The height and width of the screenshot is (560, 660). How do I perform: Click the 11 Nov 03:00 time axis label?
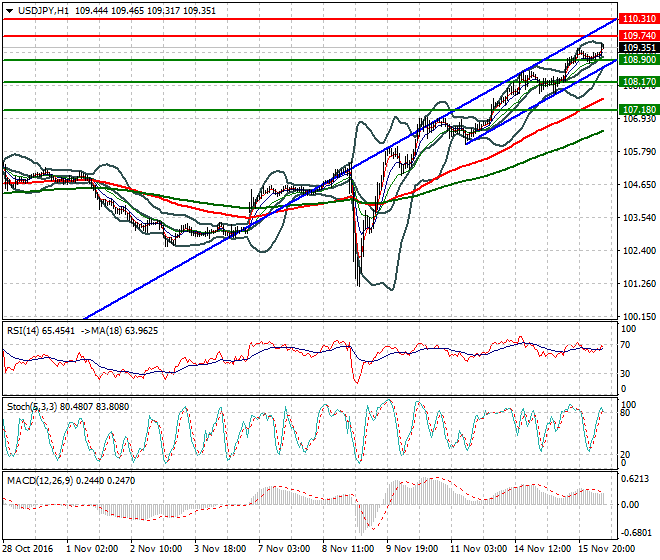pos(478,549)
